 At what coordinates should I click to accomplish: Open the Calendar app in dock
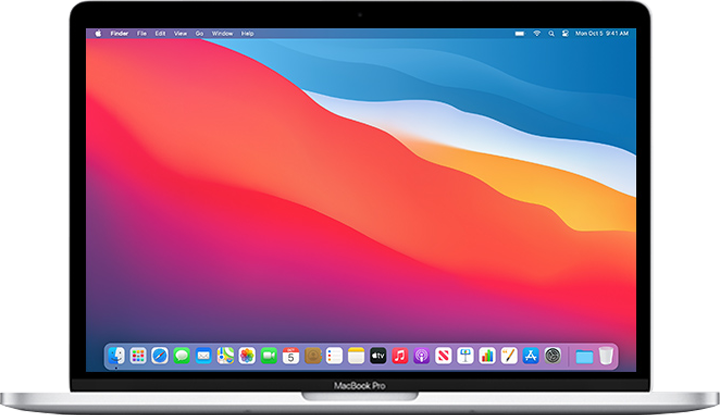pos(291,355)
